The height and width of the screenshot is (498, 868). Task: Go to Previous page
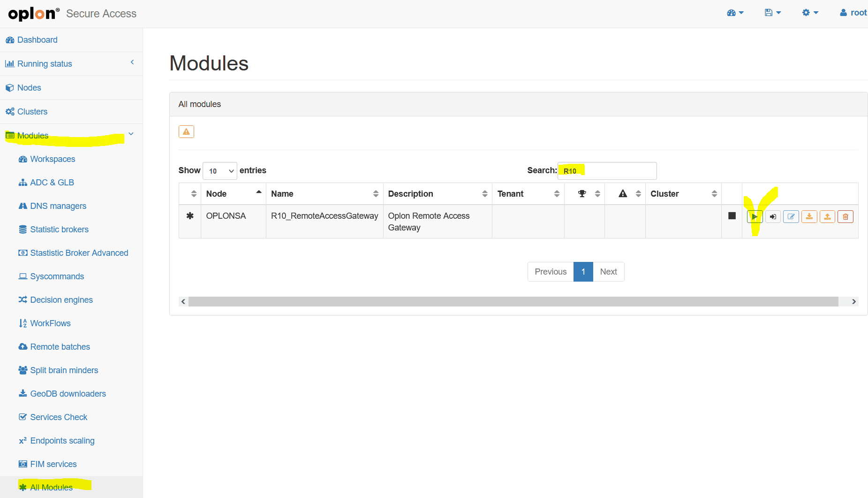tap(551, 272)
